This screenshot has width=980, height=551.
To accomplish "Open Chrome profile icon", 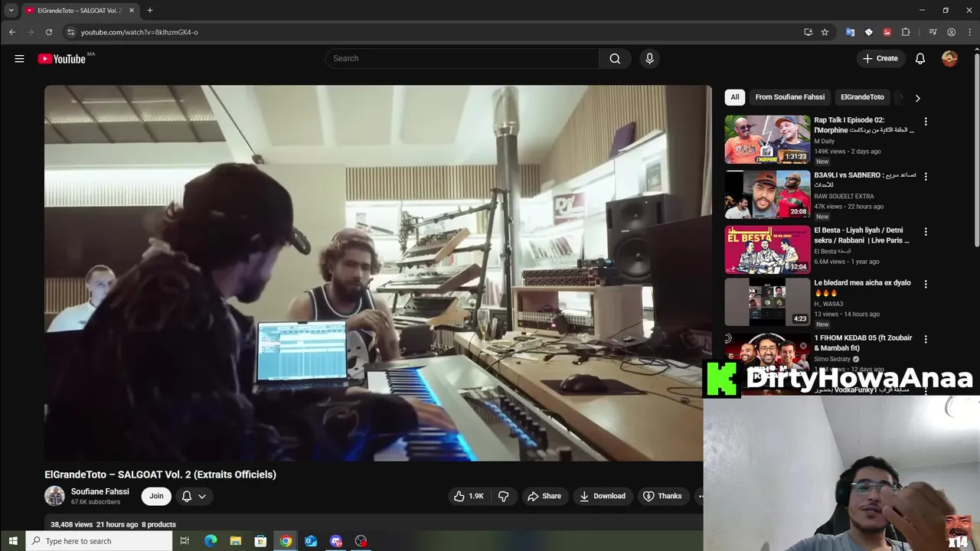I will coord(951,32).
